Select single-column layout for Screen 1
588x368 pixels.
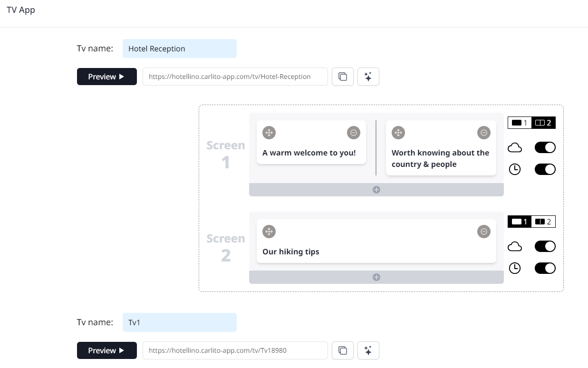(x=520, y=123)
